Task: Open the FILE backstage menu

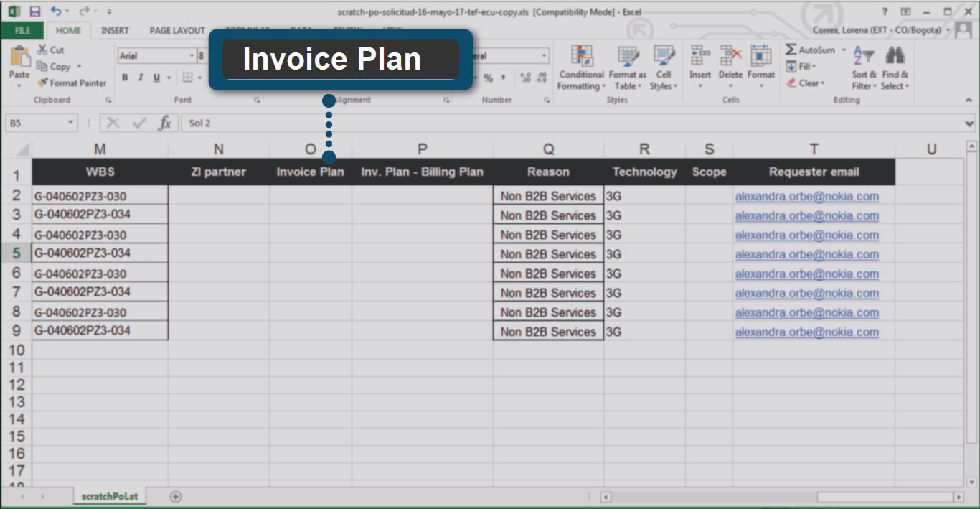Action: click(x=22, y=31)
